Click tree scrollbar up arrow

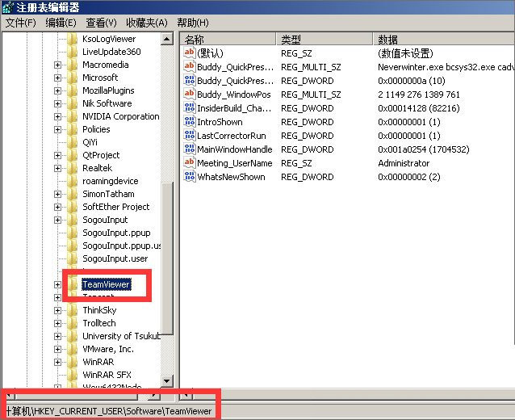167,39
